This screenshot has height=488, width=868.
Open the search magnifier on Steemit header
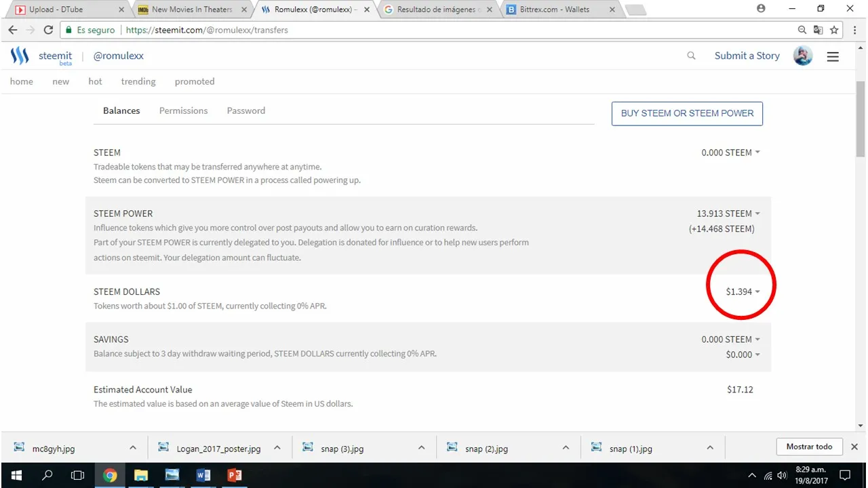[x=691, y=56]
